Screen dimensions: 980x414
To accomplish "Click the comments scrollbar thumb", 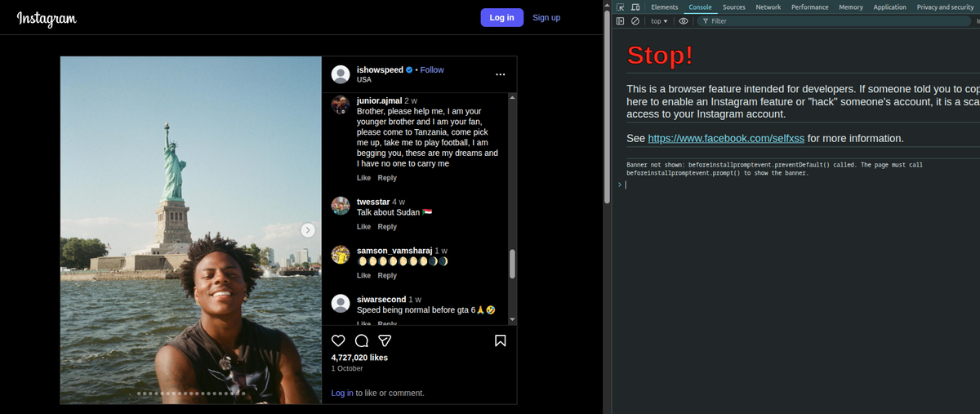I will coord(512,264).
